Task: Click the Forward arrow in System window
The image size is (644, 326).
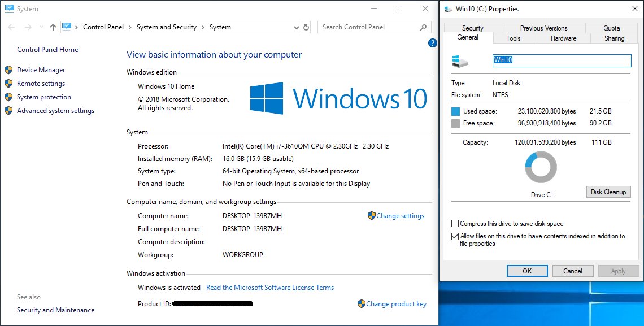Action: [x=28, y=27]
